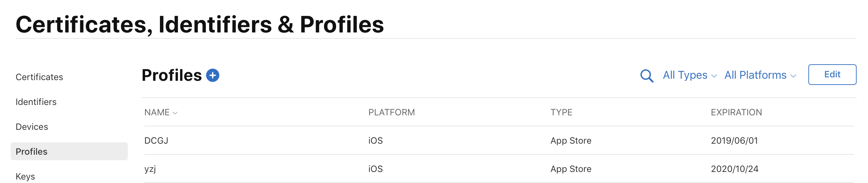Select the 2020/10/24 expiration date cell
The height and width of the screenshot is (183, 868).
(x=735, y=169)
